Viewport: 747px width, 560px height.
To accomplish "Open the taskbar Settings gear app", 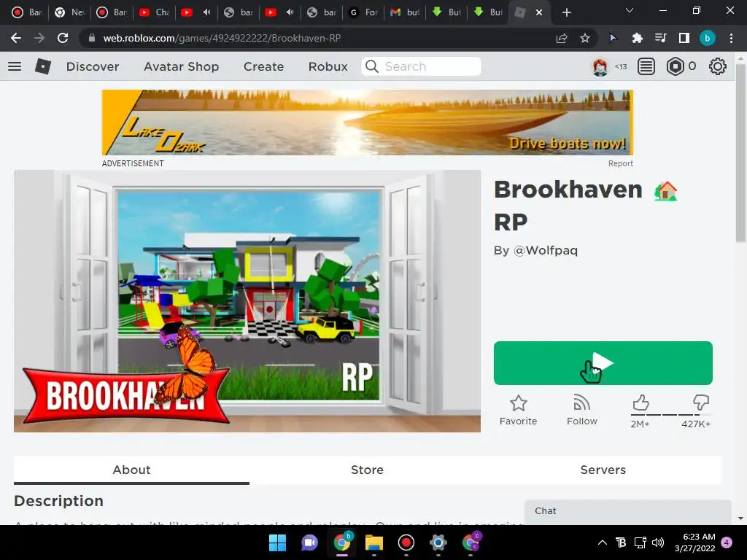I will [x=438, y=542].
